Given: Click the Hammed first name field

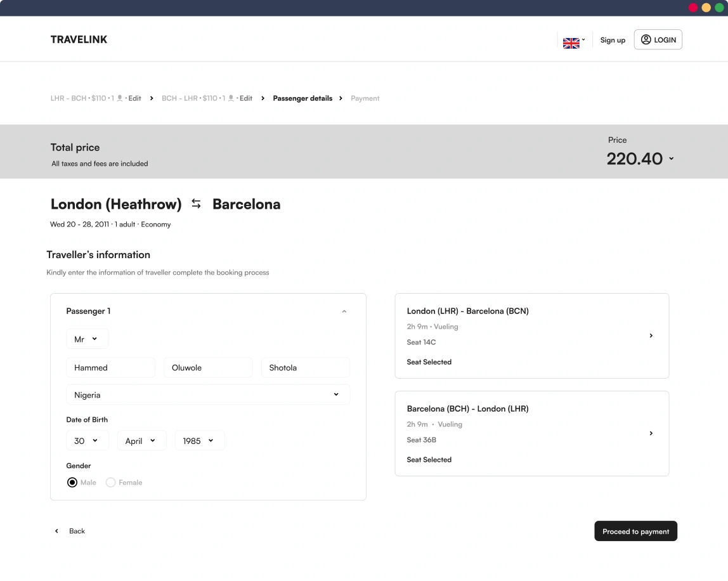Looking at the screenshot, I should [110, 368].
